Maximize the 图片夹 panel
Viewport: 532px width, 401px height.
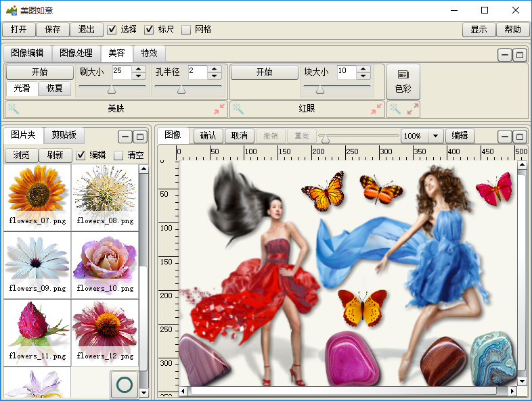coord(140,137)
